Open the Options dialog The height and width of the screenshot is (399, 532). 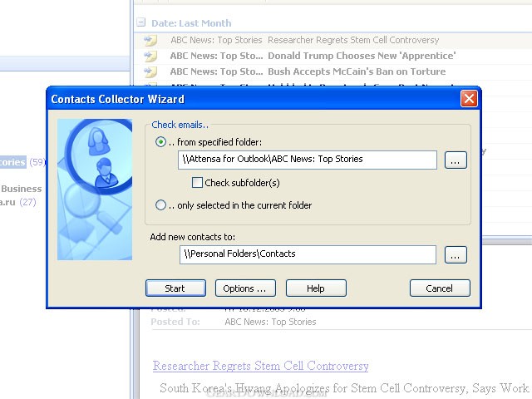tap(245, 288)
